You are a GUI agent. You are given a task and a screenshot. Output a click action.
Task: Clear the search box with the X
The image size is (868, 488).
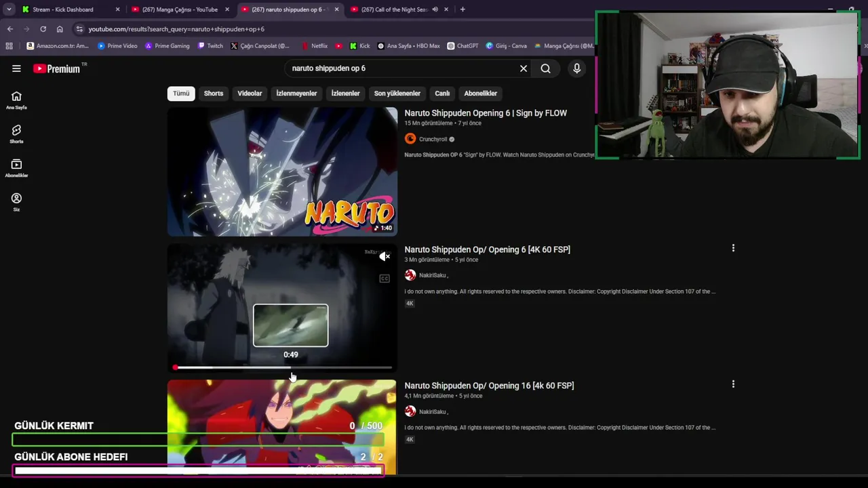(x=524, y=68)
